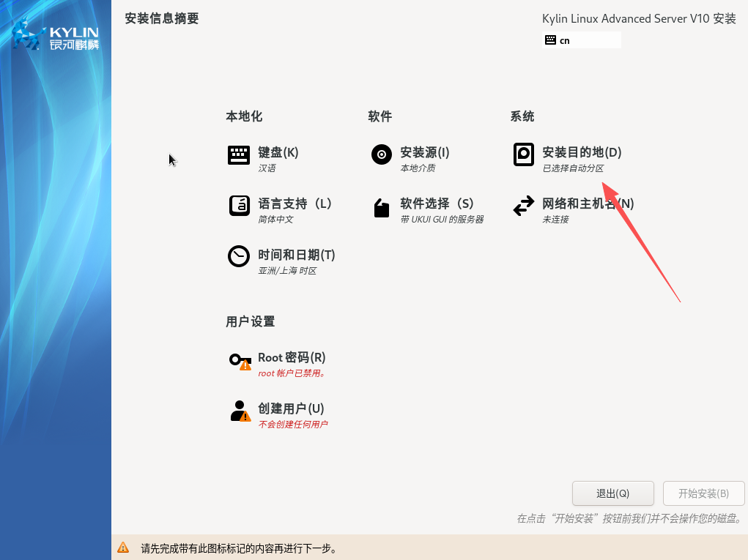Open the 安装目的地(D) disk icon
The image size is (748, 560).
(x=523, y=154)
